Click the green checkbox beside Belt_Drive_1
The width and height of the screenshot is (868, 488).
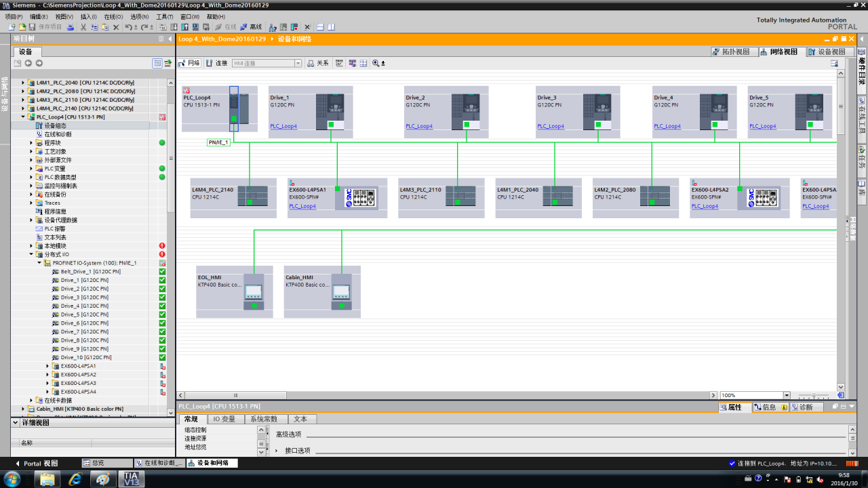[x=162, y=272]
